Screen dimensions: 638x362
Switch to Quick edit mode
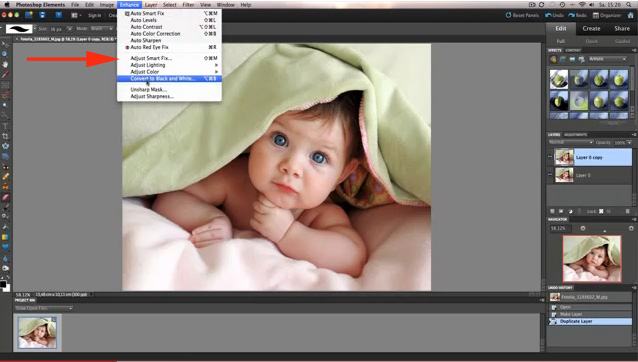tap(591, 41)
